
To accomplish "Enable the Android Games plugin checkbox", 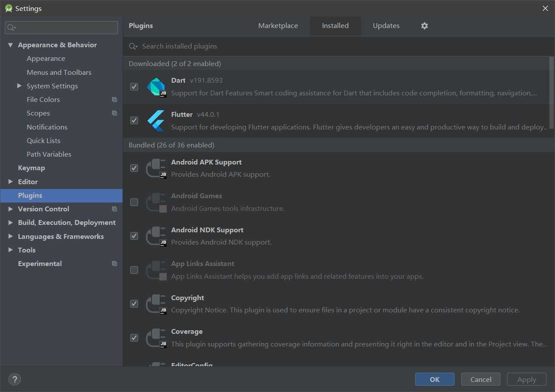I will [134, 202].
